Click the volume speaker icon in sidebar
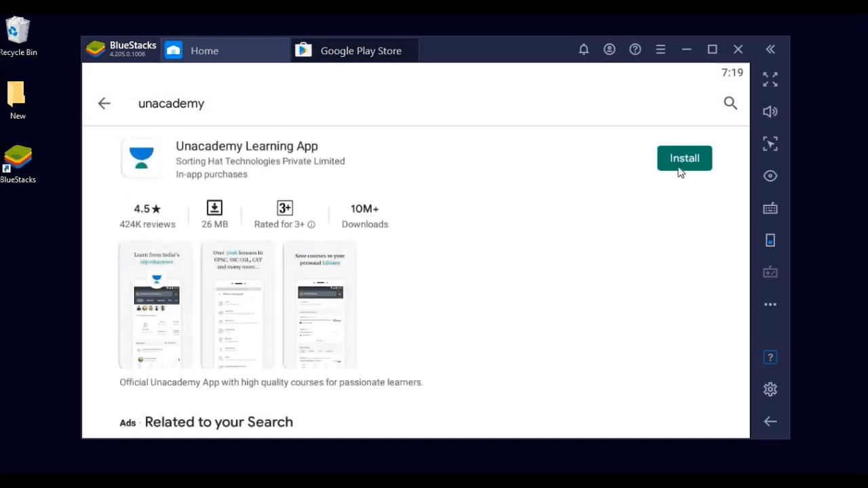 coord(770,112)
